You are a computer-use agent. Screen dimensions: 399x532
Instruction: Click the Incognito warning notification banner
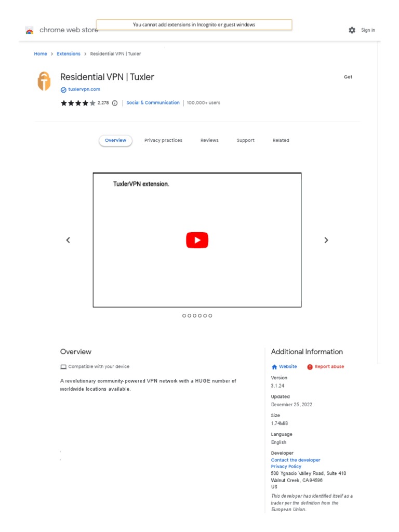click(x=194, y=25)
